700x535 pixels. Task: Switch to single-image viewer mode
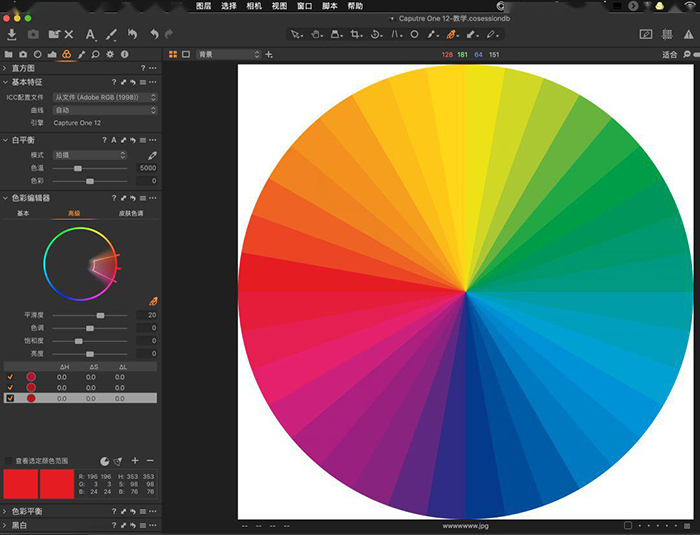point(186,54)
